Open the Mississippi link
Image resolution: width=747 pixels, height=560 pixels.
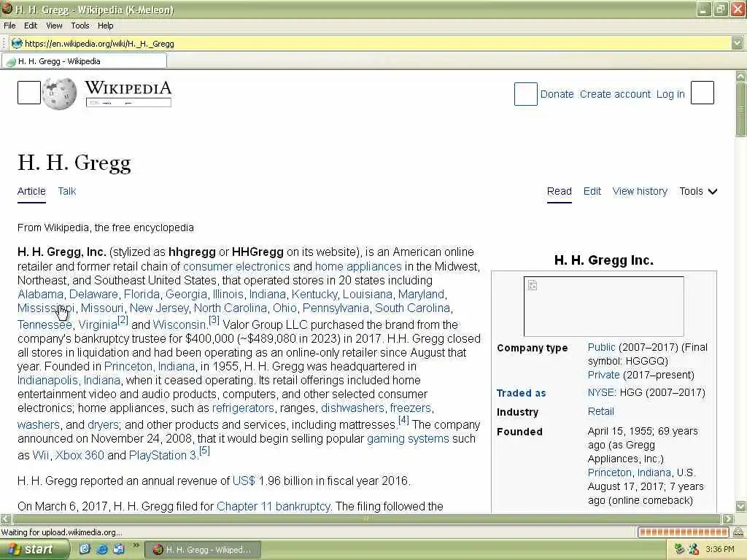pyautogui.click(x=46, y=308)
